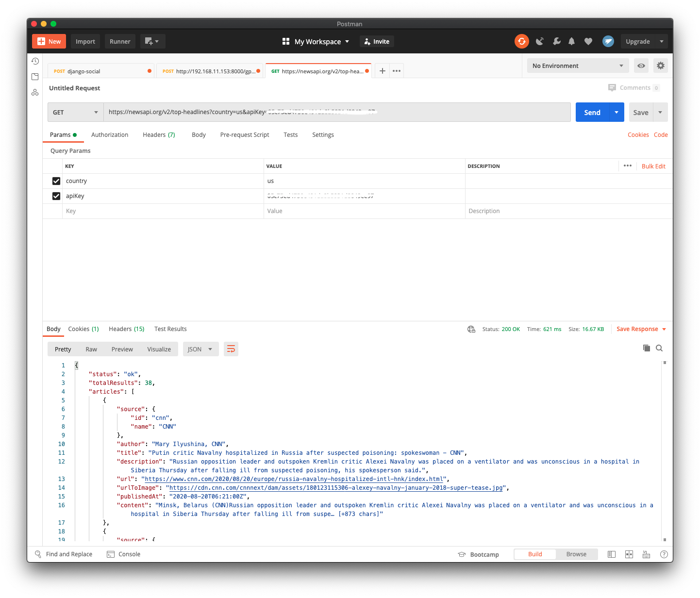This screenshot has height=598, width=700.
Task: Add a new request tab
Action: [383, 71]
